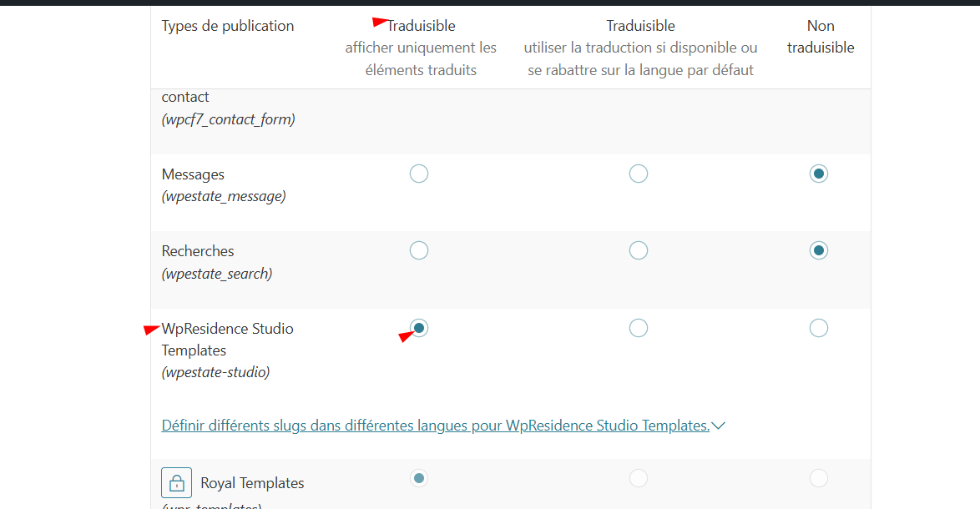
Task: Set Messages to translated-only Traduisible
Action: pyautogui.click(x=419, y=174)
